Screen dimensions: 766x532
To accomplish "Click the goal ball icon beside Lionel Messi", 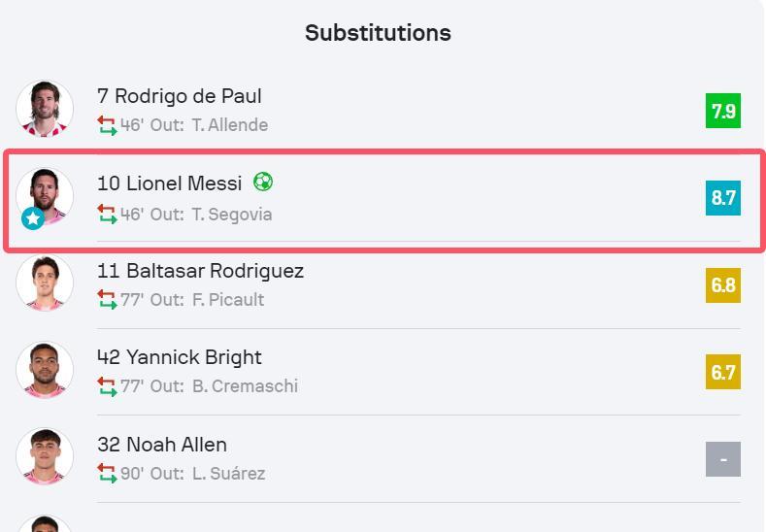I will (263, 182).
